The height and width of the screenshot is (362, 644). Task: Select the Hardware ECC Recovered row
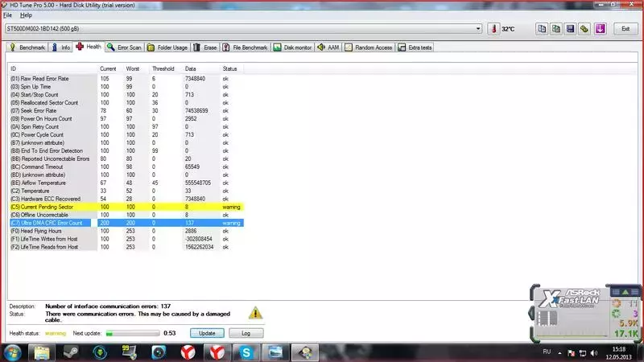click(126, 199)
